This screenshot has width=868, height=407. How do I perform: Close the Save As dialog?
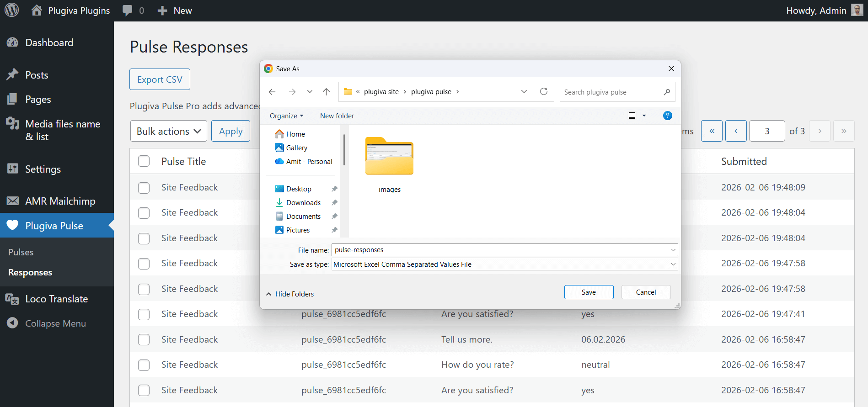671,69
